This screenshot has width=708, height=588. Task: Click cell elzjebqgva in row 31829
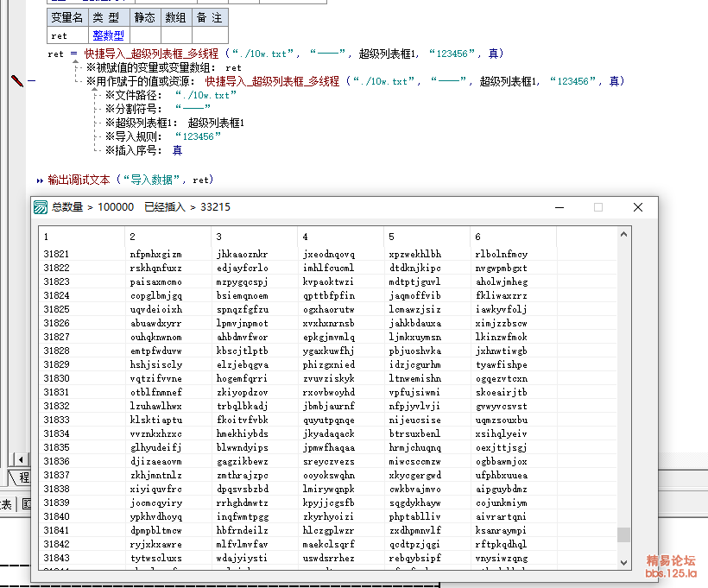tap(242, 364)
